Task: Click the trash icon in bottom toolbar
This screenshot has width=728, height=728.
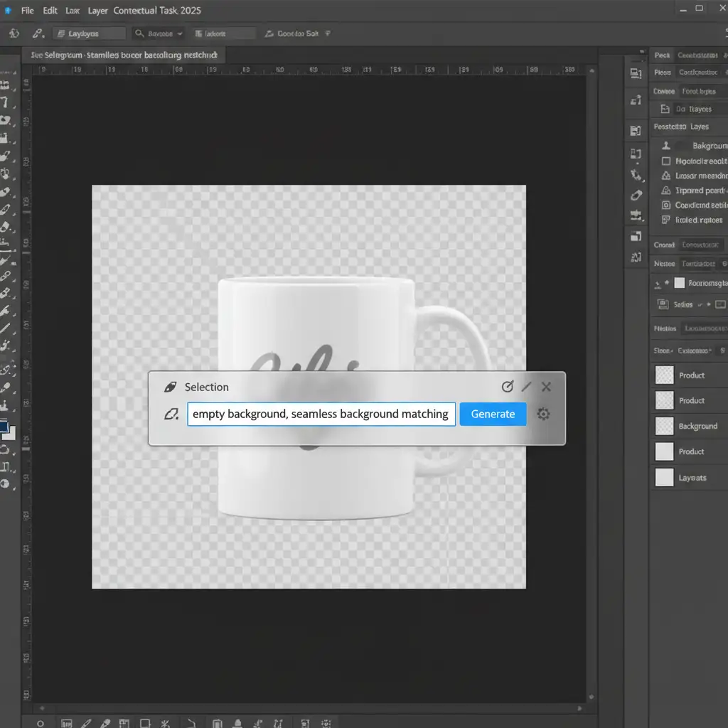Action: tap(219, 723)
